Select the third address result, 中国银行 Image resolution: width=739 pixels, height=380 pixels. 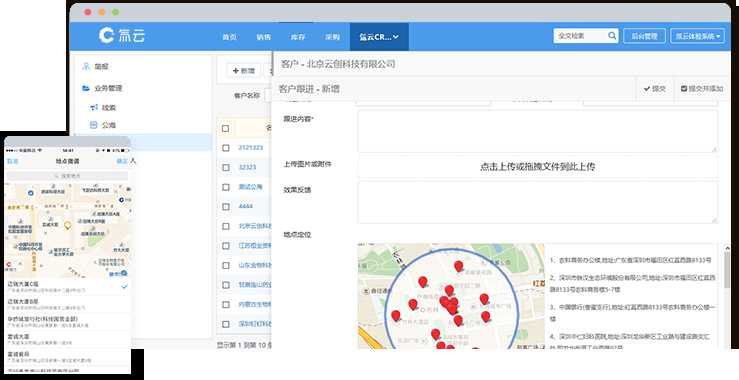633,313
